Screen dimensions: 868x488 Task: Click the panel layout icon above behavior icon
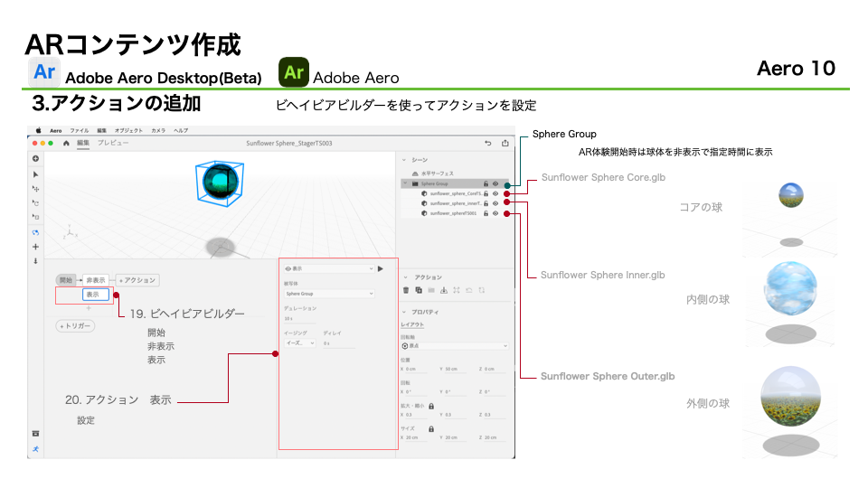click(x=35, y=434)
